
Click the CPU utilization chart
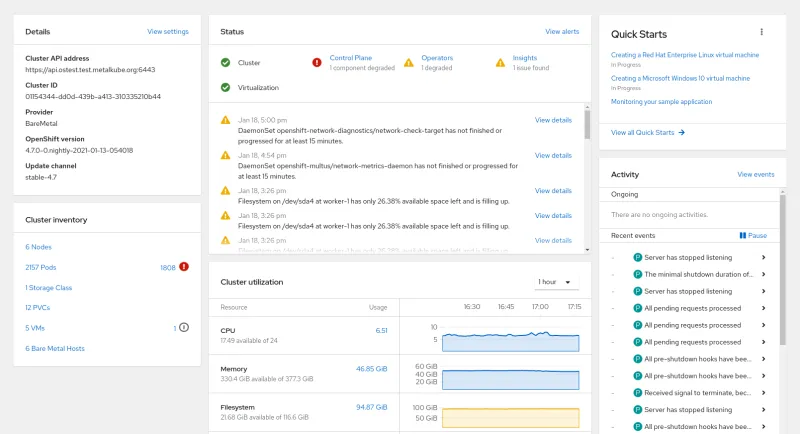tap(510, 341)
